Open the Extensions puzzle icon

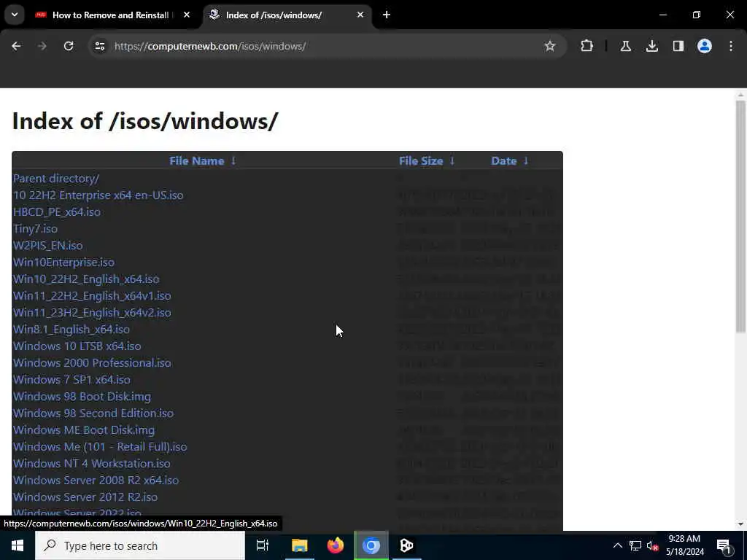[587, 46]
